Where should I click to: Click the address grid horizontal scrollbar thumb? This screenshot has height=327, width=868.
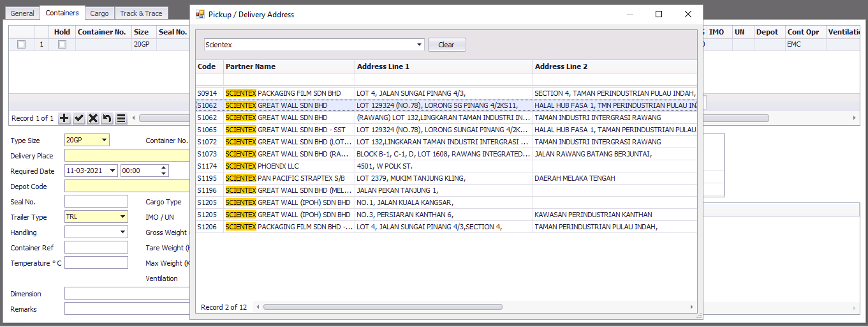(383, 307)
